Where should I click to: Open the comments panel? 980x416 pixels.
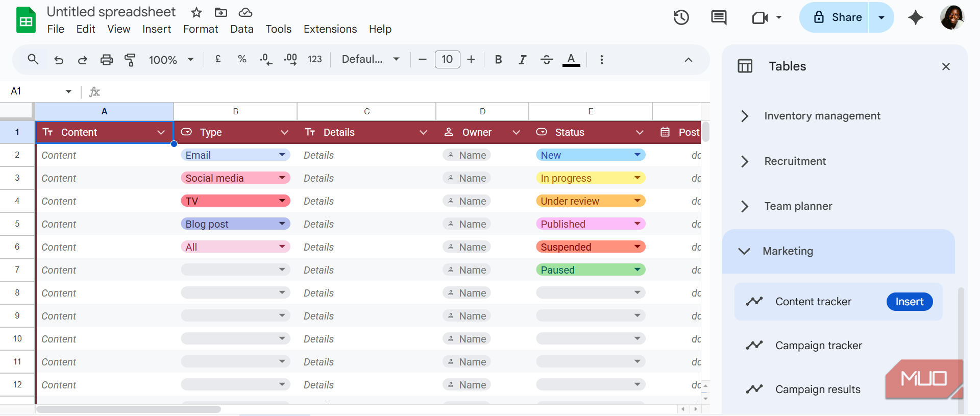click(719, 17)
